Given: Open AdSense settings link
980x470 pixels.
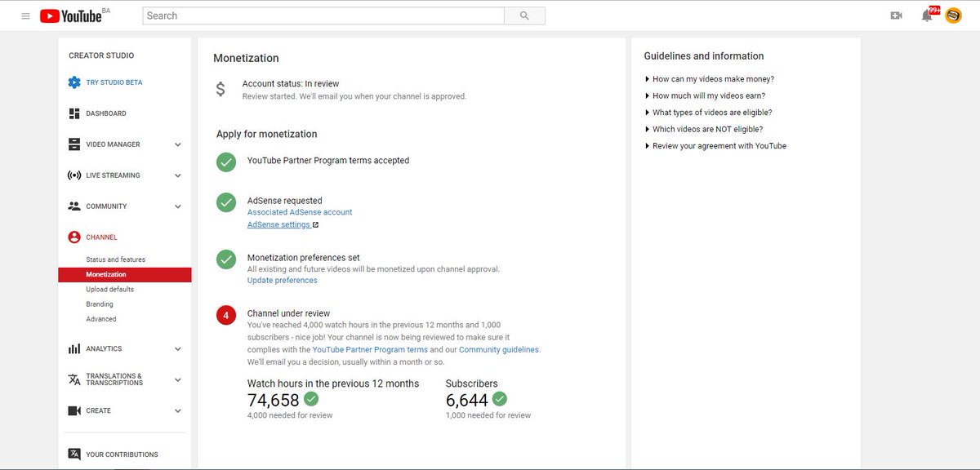Looking at the screenshot, I should point(278,224).
